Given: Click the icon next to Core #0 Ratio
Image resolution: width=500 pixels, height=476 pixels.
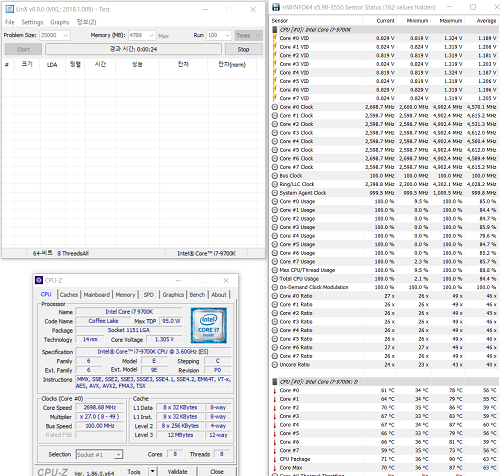Looking at the screenshot, I should click(275, 296).
